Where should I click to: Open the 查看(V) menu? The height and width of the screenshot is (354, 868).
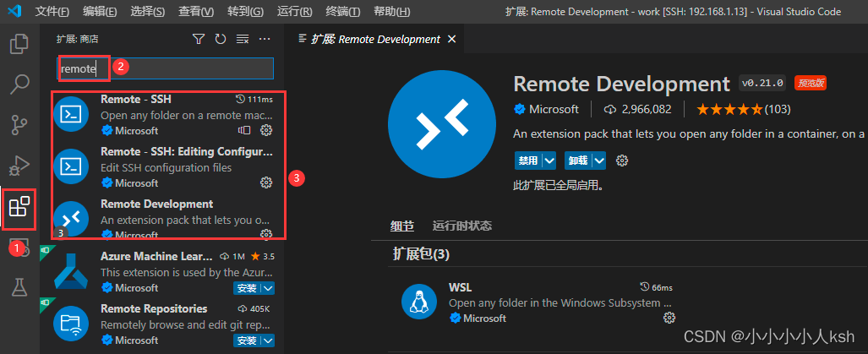[196, 11]
